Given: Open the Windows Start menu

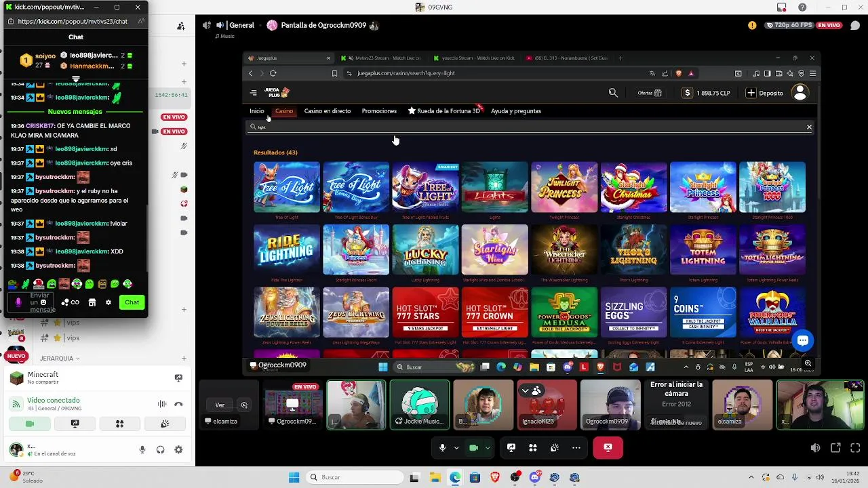Looking at the screenshot, I should coord(294,477).
